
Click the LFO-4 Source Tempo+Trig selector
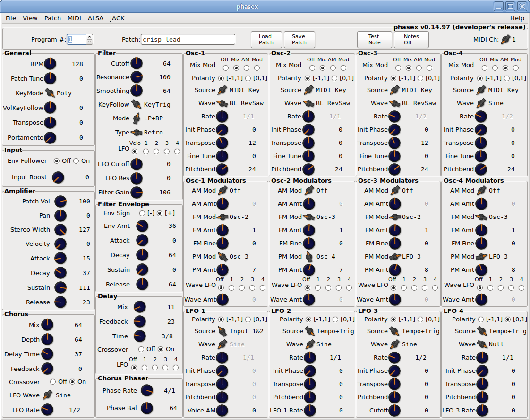(482, 331)
